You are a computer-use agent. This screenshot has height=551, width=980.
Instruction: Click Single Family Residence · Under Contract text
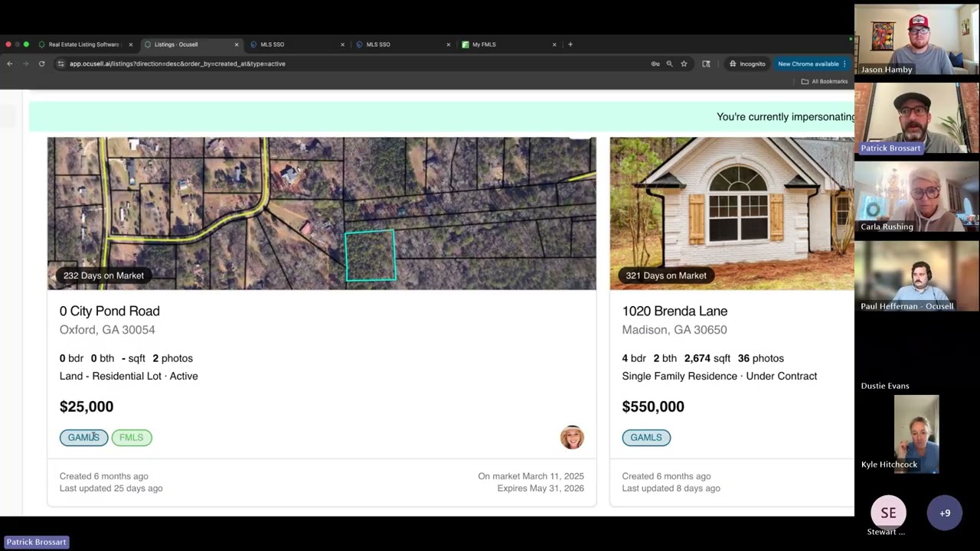point(720,376)
